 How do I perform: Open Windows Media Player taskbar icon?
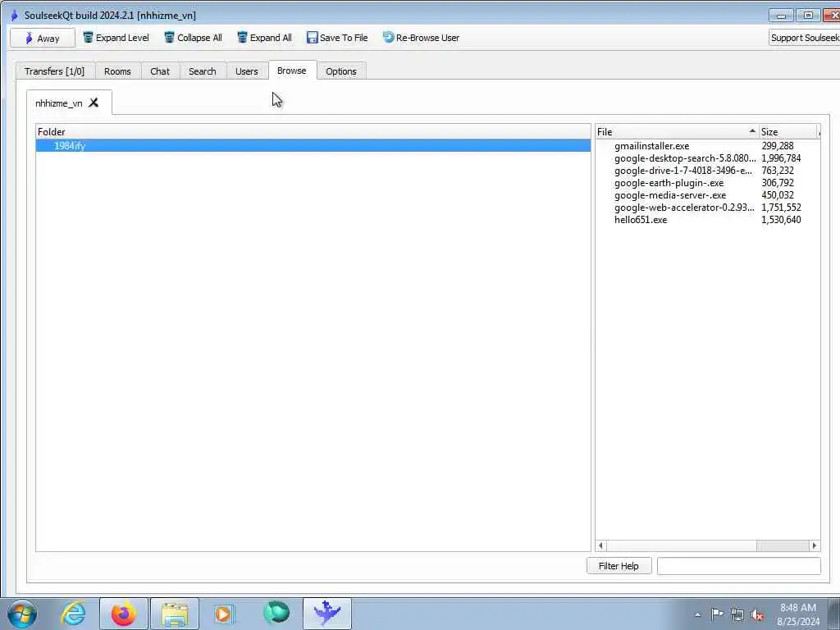[224, 614]
